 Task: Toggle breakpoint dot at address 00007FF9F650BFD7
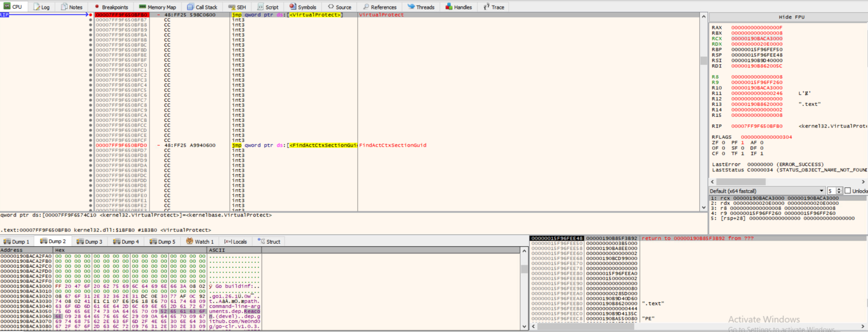91,151
